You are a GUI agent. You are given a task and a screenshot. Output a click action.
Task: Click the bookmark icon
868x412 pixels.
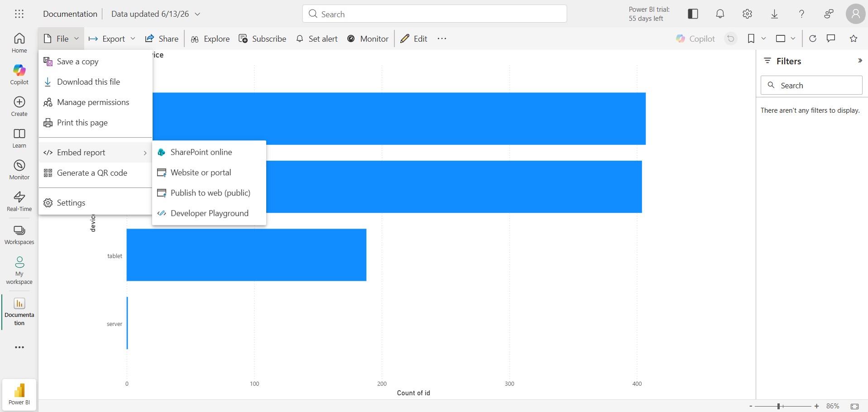pyautogui.click(x=751, y=38)
